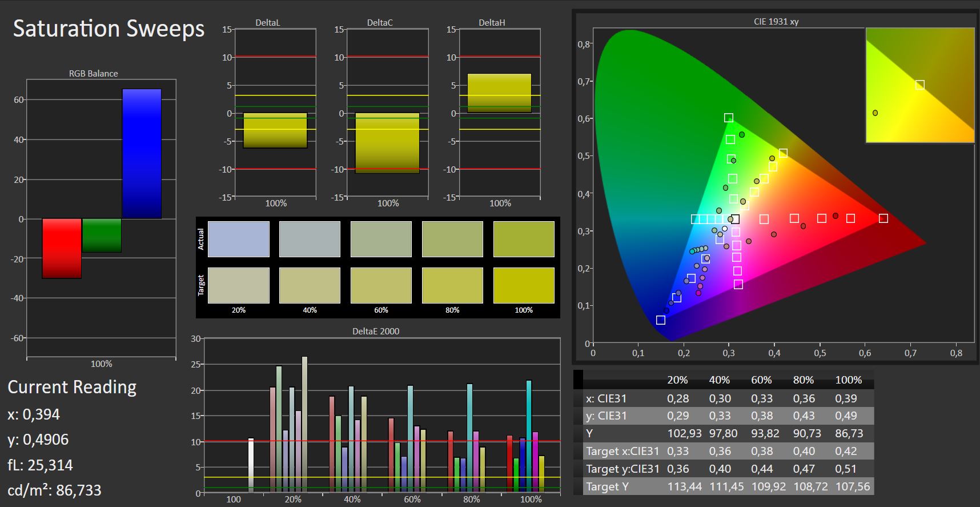The width and height of the screenshot is (980, 507).
Task: Pick the Target 40% color swatch
Action: tap(310, 285)
